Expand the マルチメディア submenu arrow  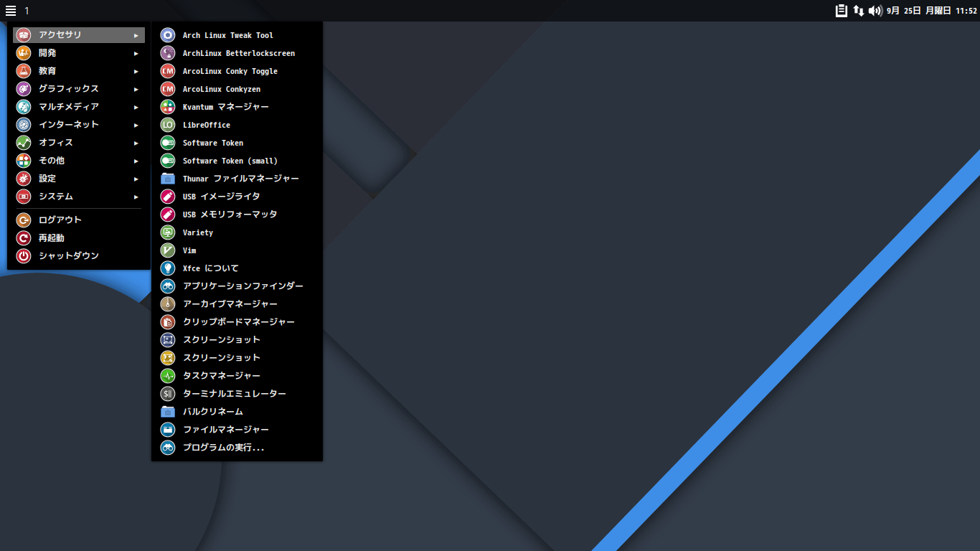tap(136, 107)
